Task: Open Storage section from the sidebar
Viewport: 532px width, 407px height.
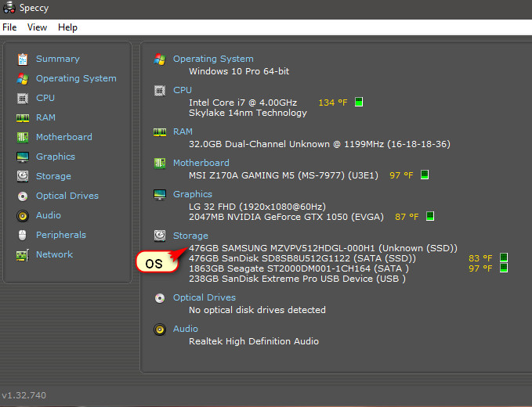Action: [53, 176]
